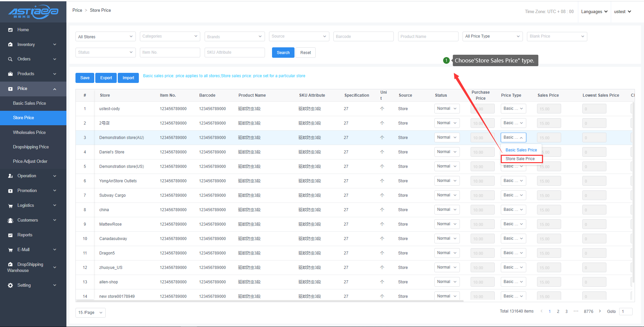Screen dimensions: 644x327
Task: Type in the Barcode search field
Action: 363,37
